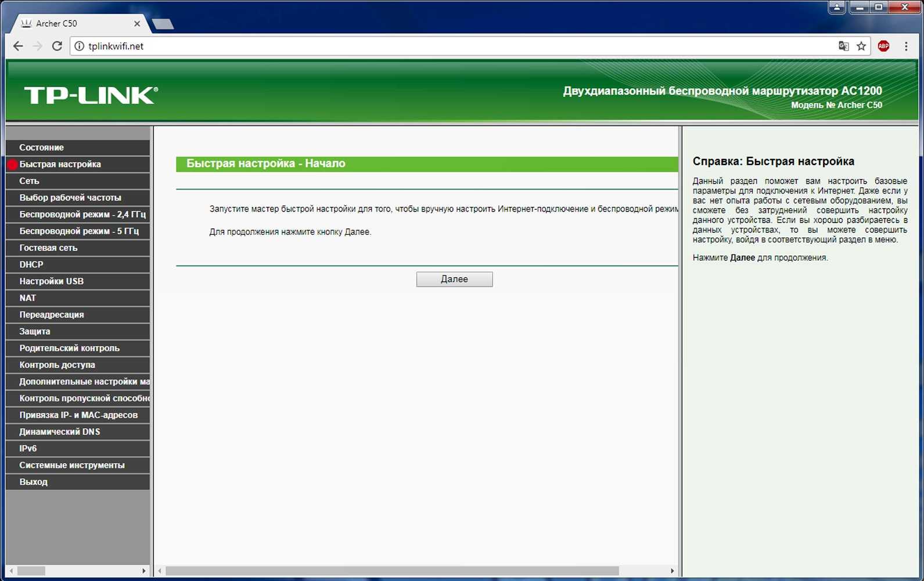Open the Системные инструменты menu item
The image size is (924, 581).
[78, 465]
